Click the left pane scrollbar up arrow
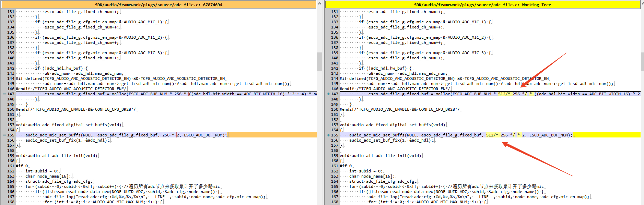 point(319,4)
